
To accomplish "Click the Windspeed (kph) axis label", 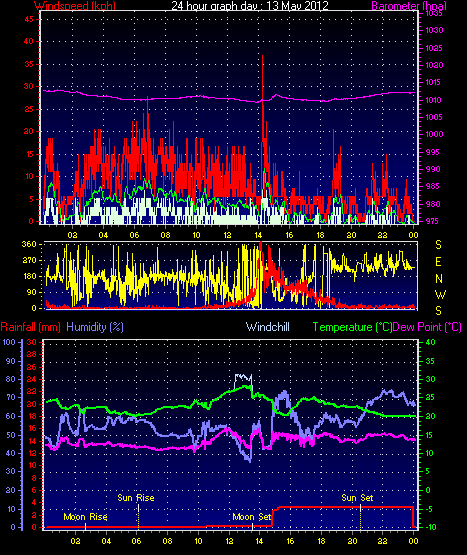I will (x=75, y=6).
